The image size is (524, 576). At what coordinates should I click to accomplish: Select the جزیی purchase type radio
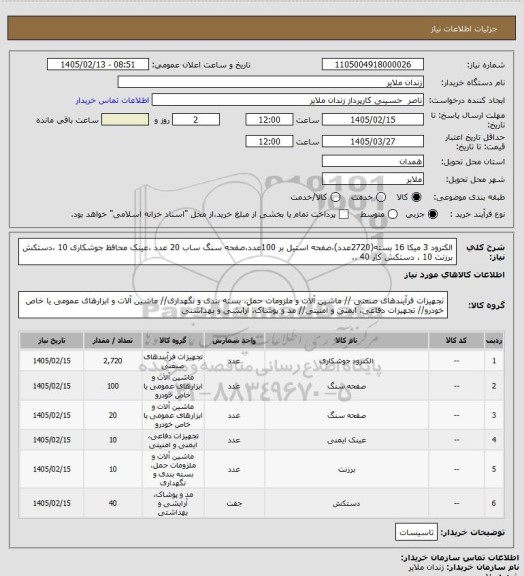[x=433, y=214]
